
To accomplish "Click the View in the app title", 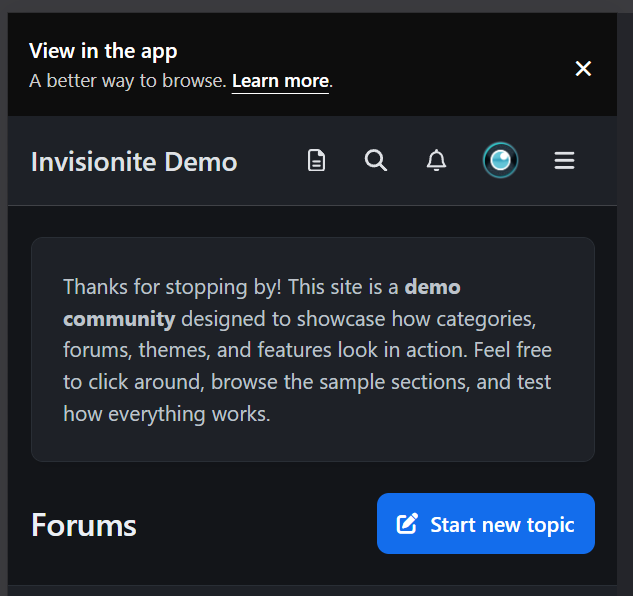I will point(103,51).
